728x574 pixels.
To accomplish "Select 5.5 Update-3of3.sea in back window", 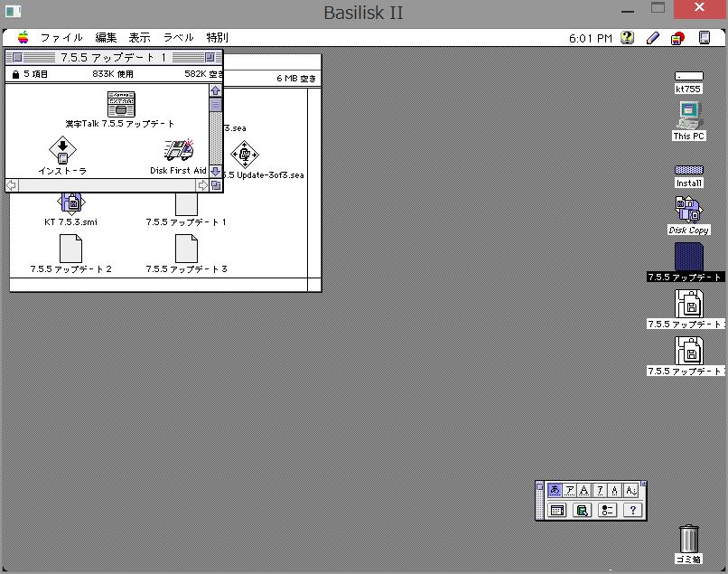I will click(x=245, y=155).
